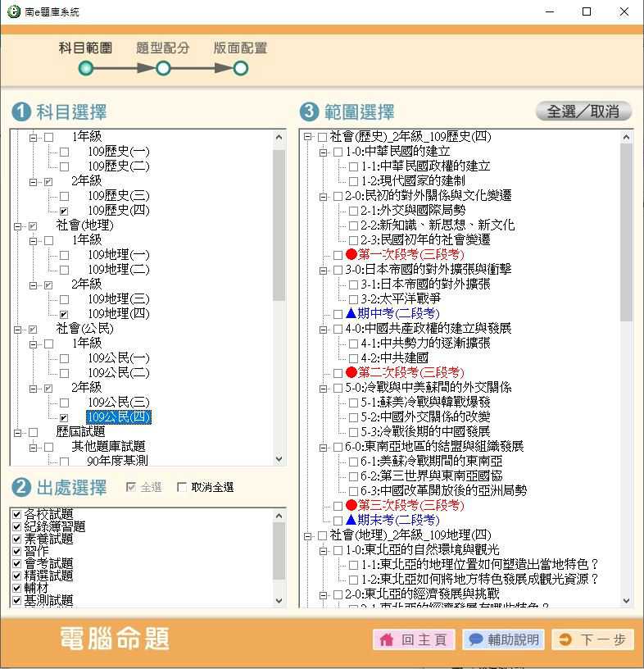The width and height of the screenshot is (644, 669).
Task: Select 5-3:冷戰後期的中國發展 row
Action: point(425,431)
